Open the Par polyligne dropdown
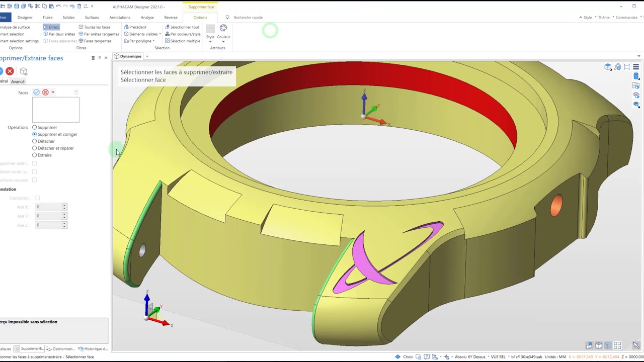The width and height of the screenshot is (644, 362). (x=139, y=41)
